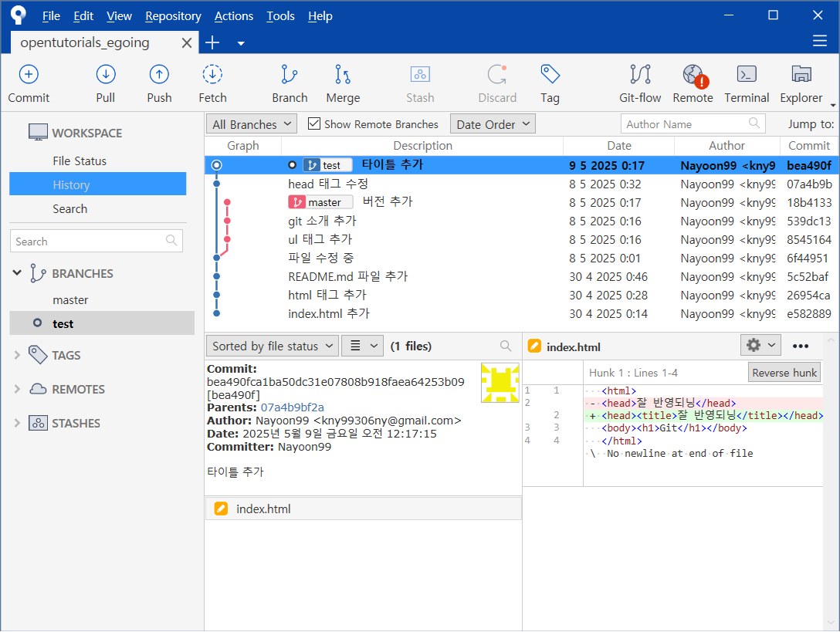840x632 pixels.
Task: Click the sidebar Search magnifier icon
Action: point(171,240)
